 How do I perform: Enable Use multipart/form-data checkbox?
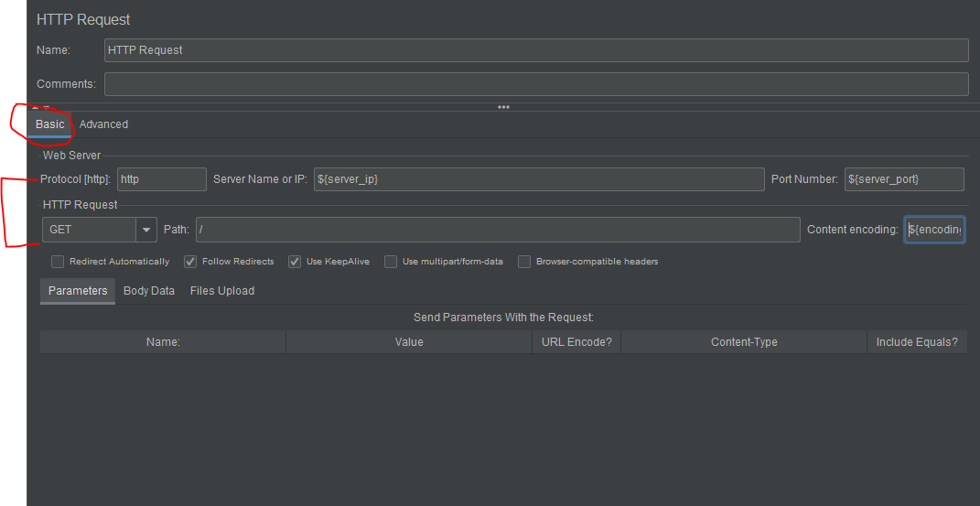coord(391,262)
